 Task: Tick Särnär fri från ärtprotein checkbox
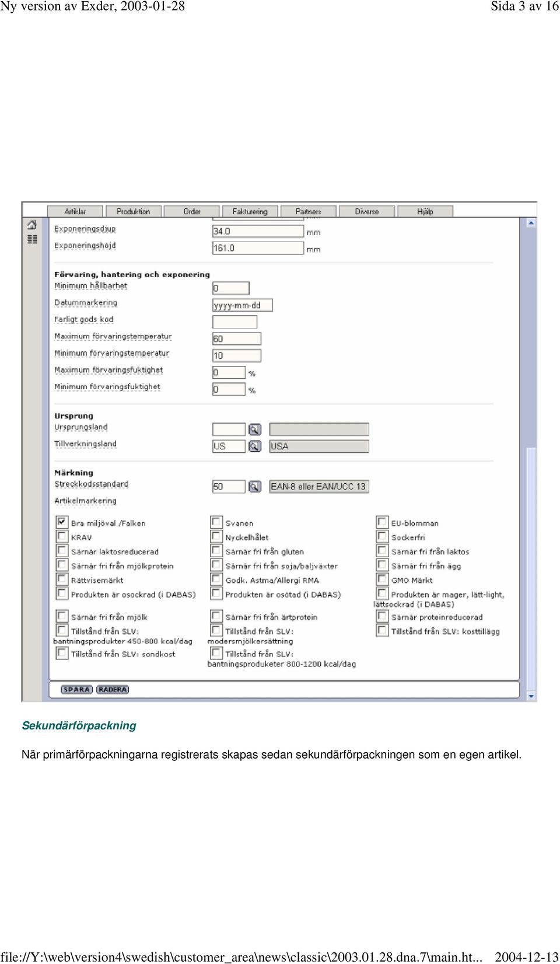coord(216,616)
